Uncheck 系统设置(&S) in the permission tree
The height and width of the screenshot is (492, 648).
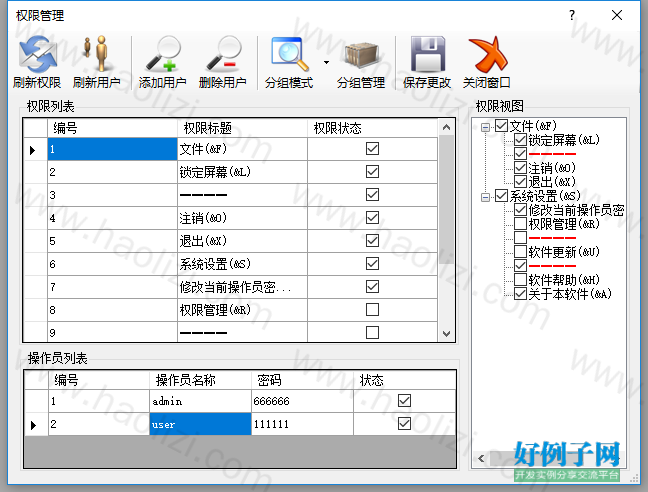click(502, 195)
